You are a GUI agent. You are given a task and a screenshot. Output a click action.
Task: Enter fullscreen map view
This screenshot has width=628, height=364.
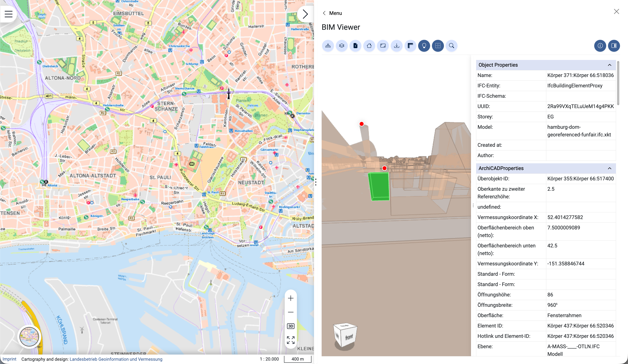[x=291, y=340]
